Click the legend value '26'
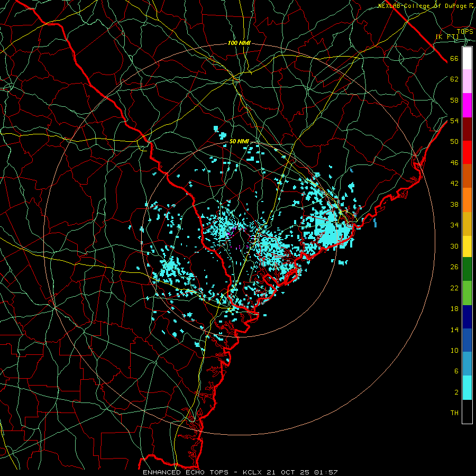Image resolution: width=476 pixels, height=476 pixels. 454,267
